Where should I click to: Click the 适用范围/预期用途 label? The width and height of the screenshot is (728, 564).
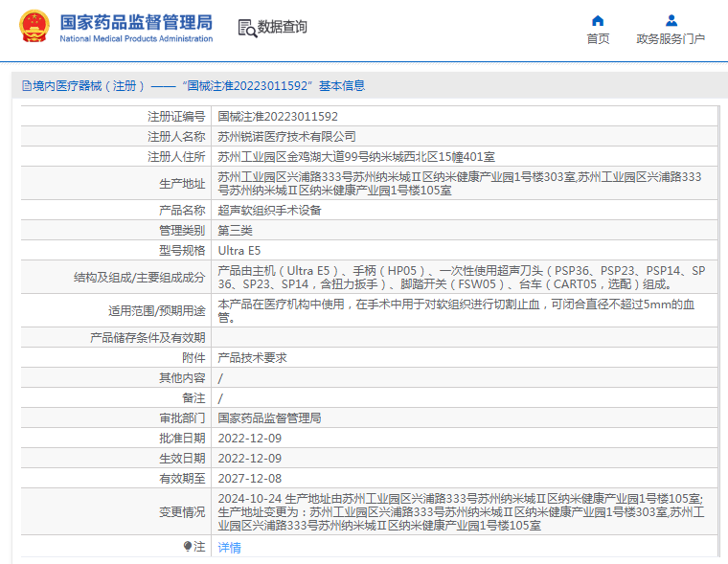tap(156, 310)
